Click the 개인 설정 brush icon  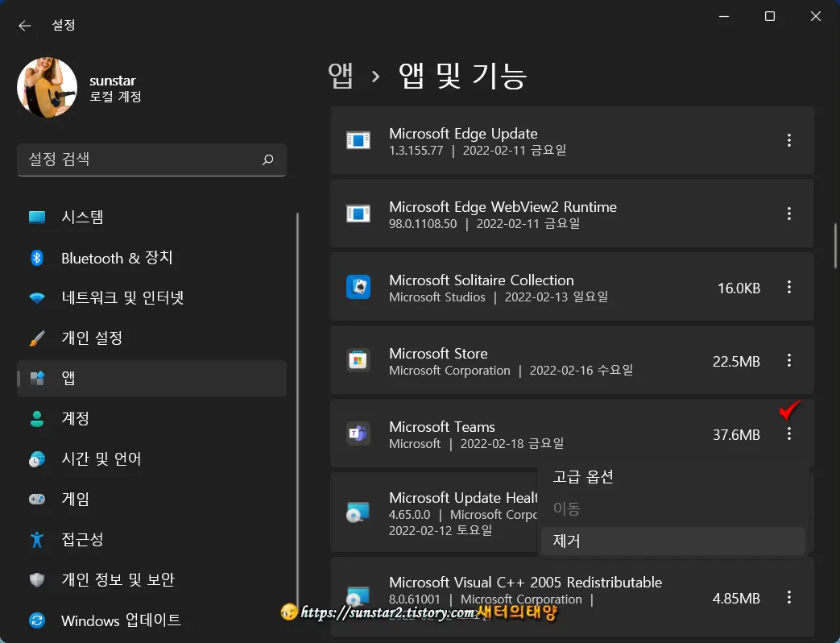point(37,338)
